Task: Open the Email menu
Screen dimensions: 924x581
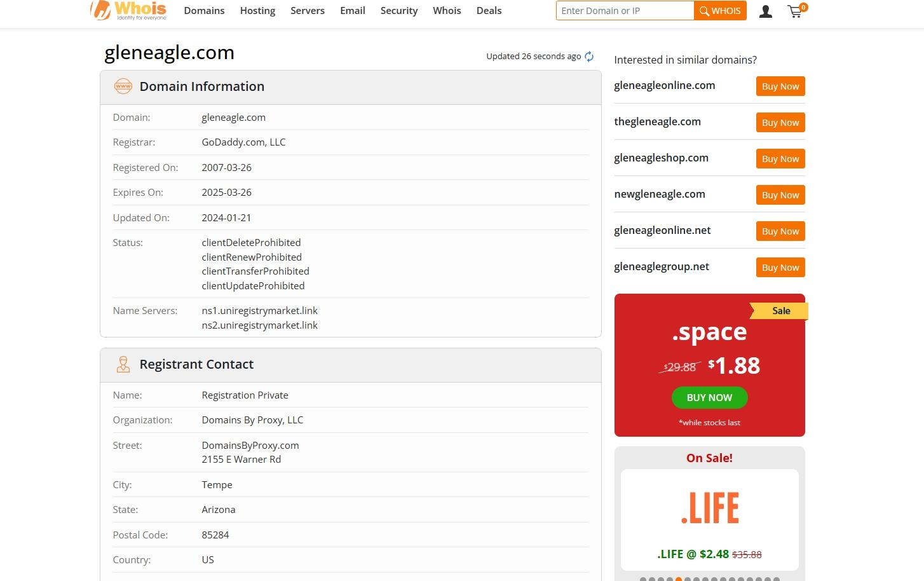Action: point(353,11)
